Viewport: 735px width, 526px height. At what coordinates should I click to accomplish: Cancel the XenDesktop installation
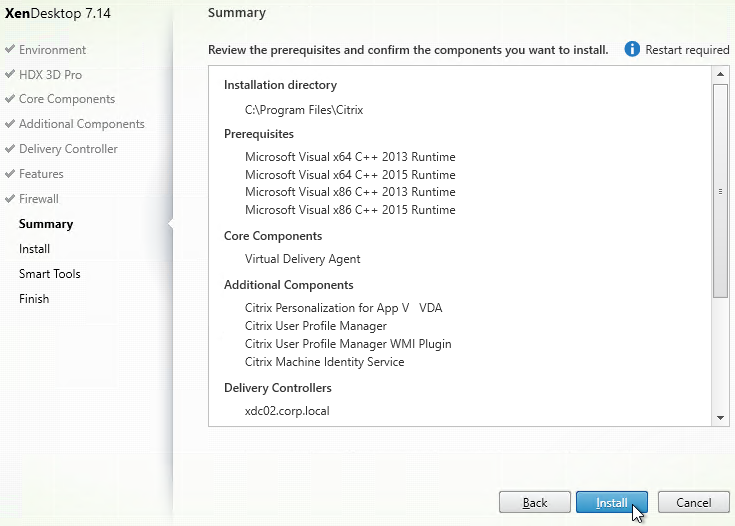coord(694,503)
